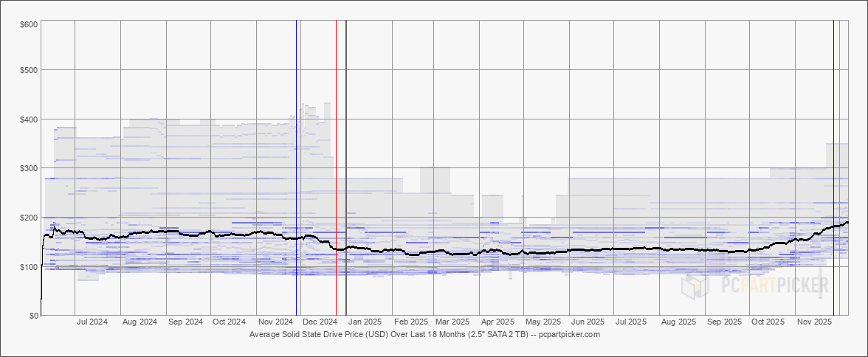Click the Sep 2024 x-axis label
This screenshot has height=357, width=868.
pyautogui.click(x=185, y=322)
